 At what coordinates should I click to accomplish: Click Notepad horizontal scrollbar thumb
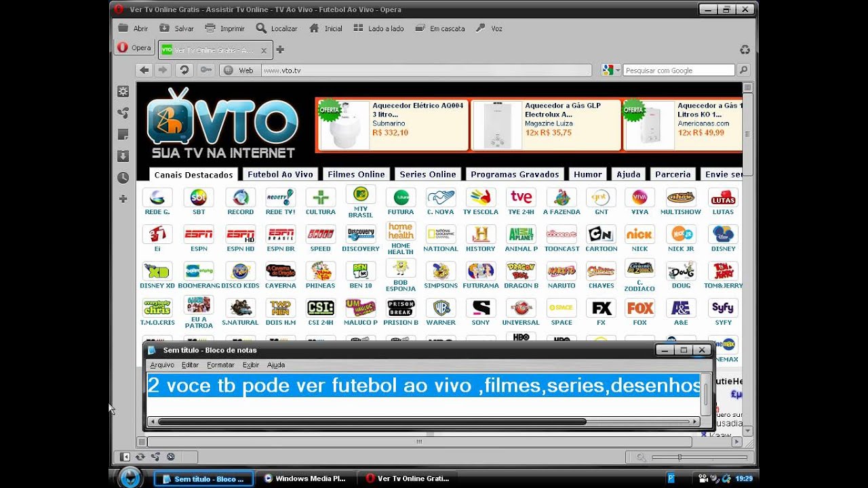pyautogui.click(x=372, y=422)
